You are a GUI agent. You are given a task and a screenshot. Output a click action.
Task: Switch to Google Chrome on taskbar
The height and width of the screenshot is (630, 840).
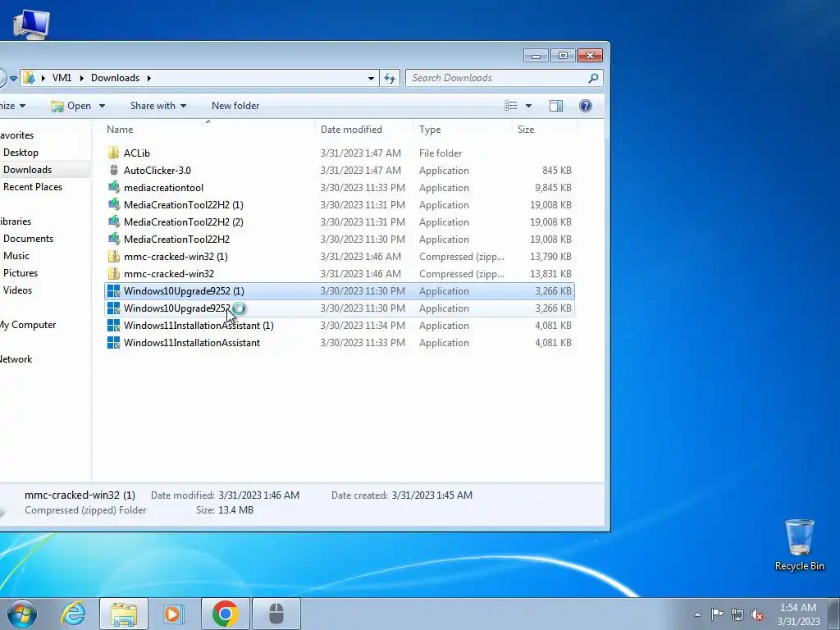225,614
